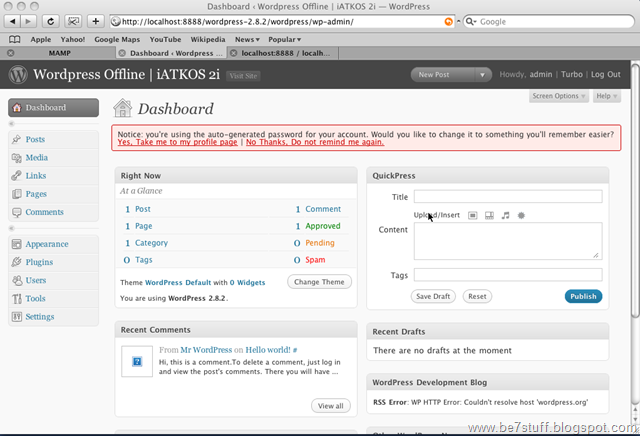Click the Safari back arrow button
640x436 pixels.
[12, 21]
